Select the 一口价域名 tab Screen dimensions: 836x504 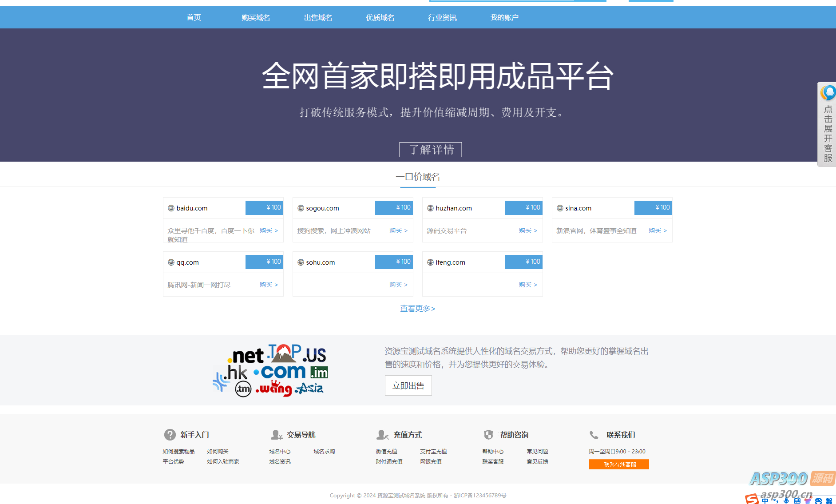point(417,177)
